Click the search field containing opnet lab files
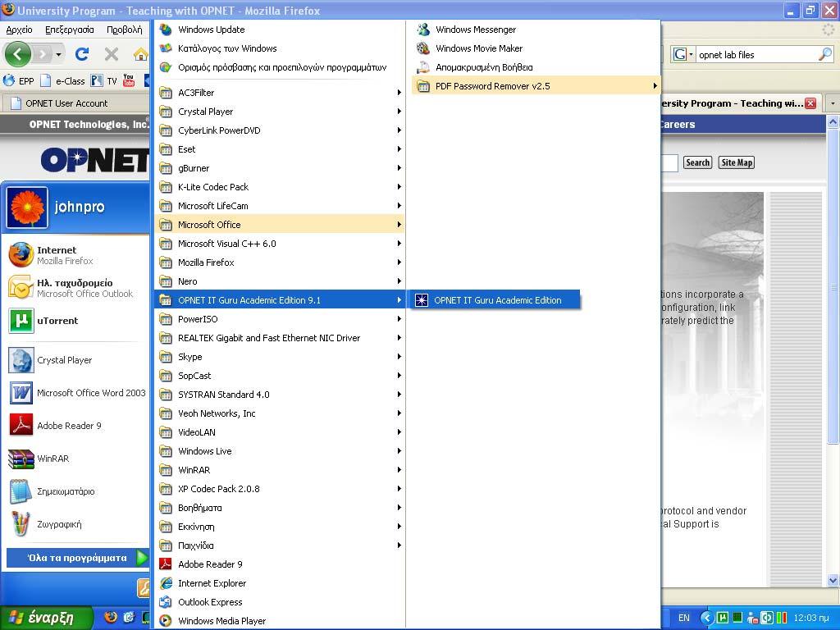The width and height of the screenshot is (840, 630). pyautogui.click(x=756, y=54)
